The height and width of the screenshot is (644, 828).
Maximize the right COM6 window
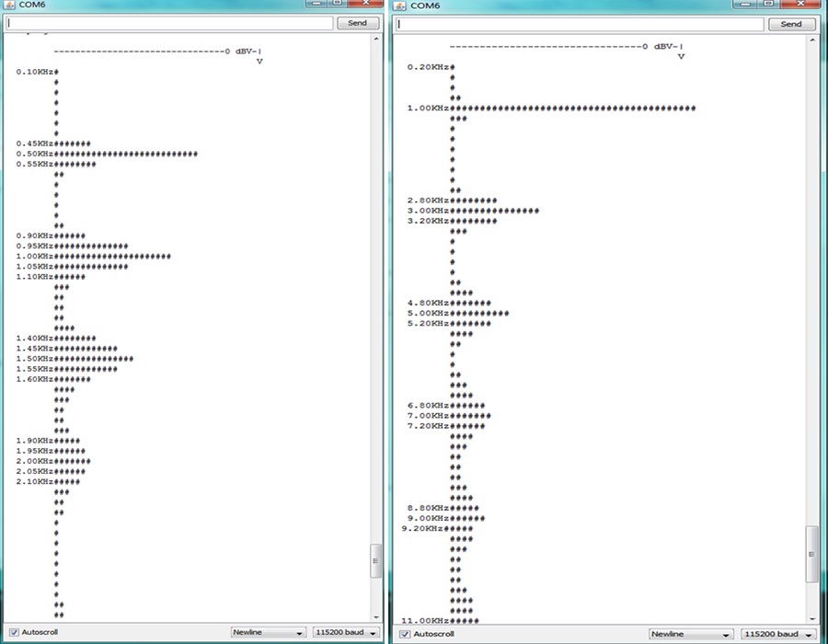[x=770, y=3]
